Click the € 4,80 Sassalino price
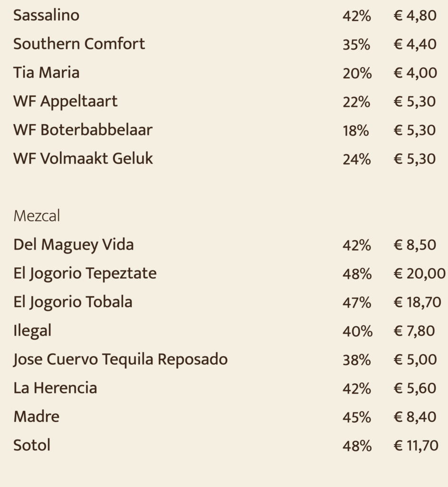This screenshot has height=487, width=448. tap(415, 16)
